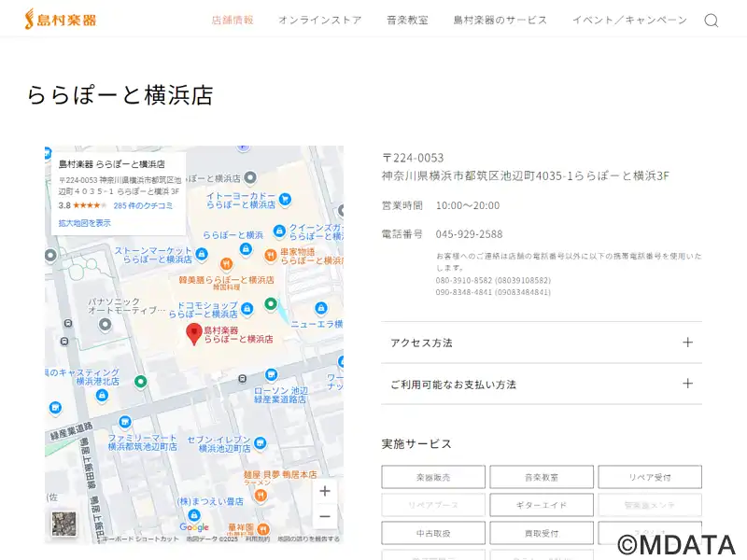747x560 pixels.
Task: Zoom in the map with plus button
Action: coord(325,491)
